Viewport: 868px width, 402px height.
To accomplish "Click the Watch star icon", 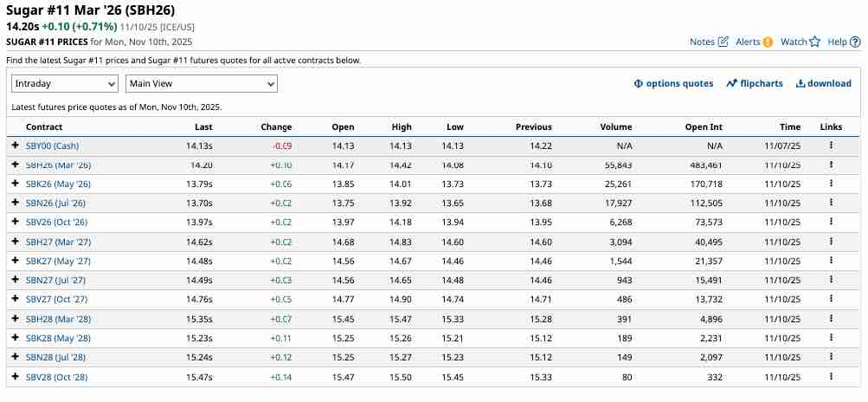I will (813, 42).
